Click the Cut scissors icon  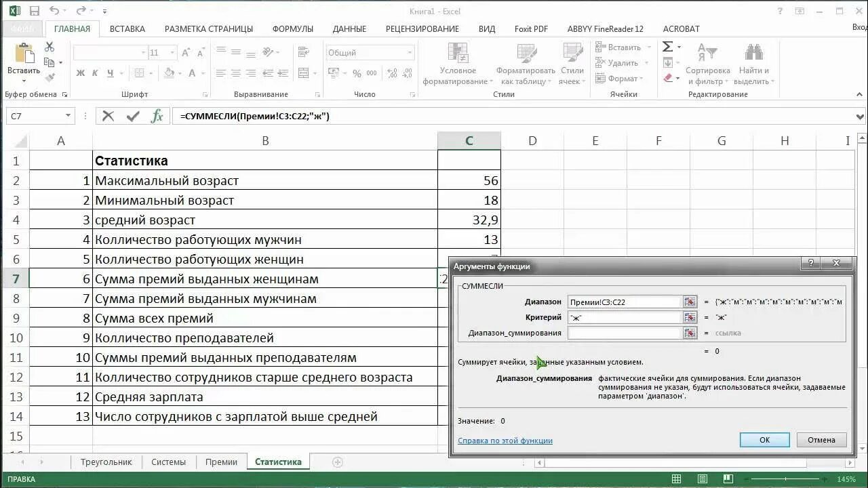coord(50,47)
